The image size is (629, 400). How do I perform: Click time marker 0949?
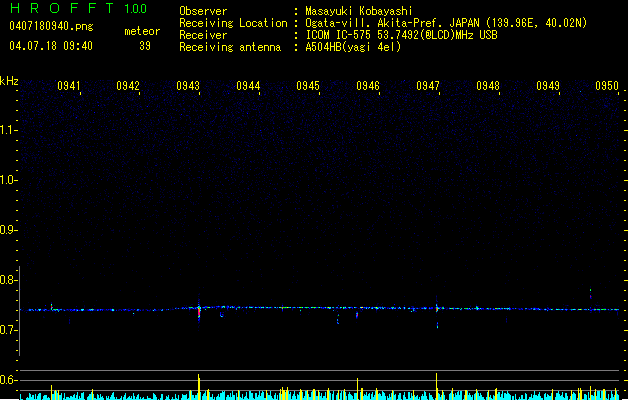point(548,86)
